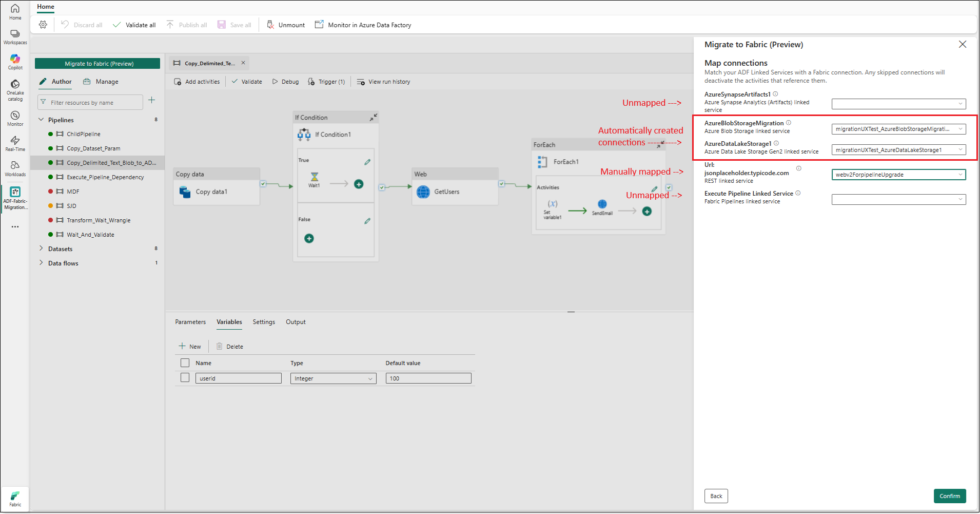980x514 pixels.
Task: Close the Migrate to Fabric panel
Action: click(x=963, y=44)
